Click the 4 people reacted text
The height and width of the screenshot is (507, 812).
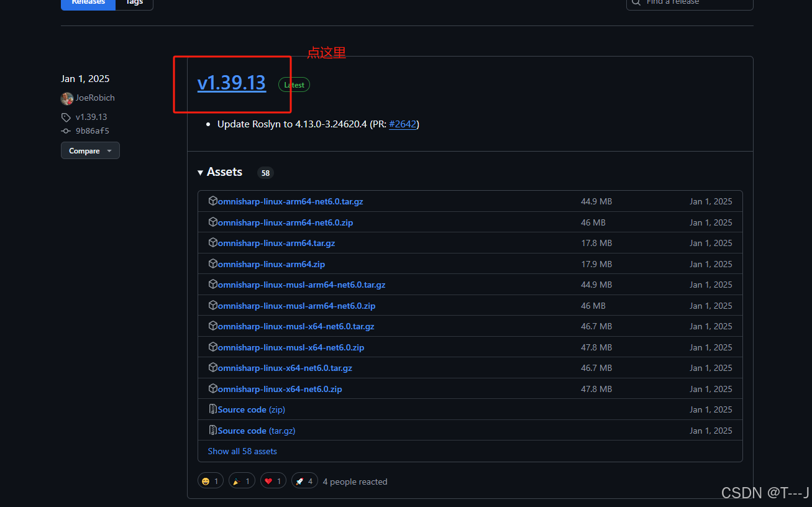coord(355,482)
